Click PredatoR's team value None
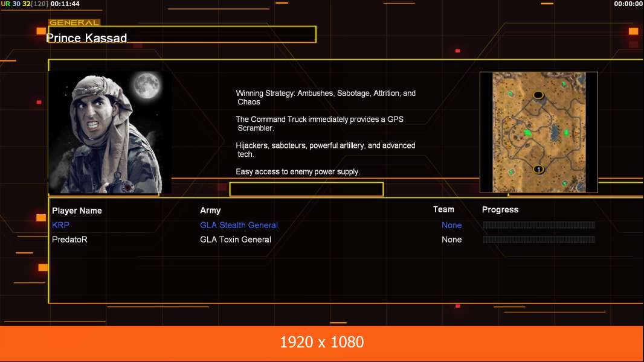The width and height of the screenshot is (644, 362). (452, 240)
